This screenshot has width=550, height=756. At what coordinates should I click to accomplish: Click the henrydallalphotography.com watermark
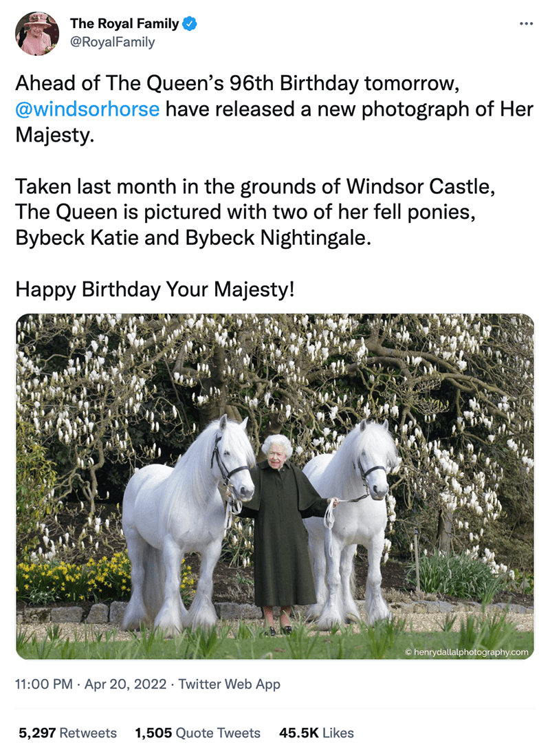pyautogui.click(x=467, y=652)
